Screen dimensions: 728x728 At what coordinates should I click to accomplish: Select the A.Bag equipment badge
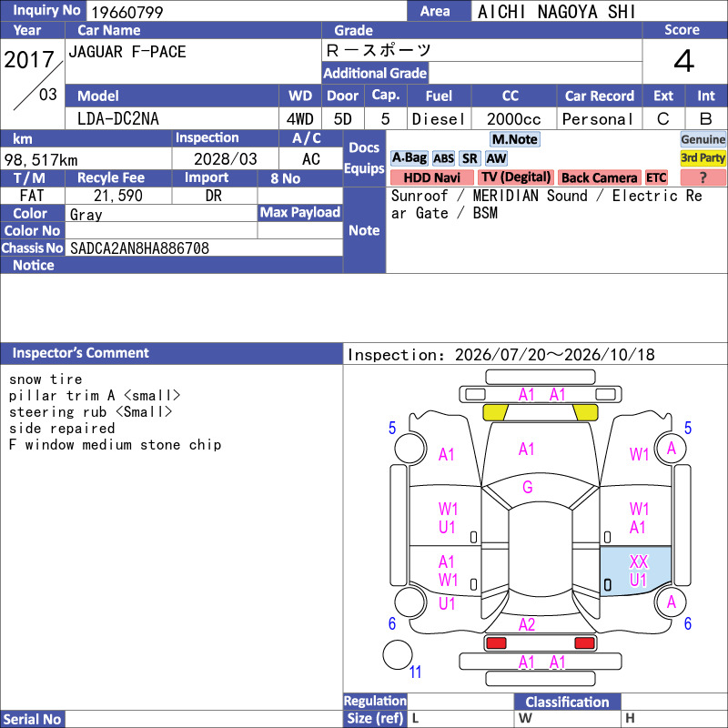tap(409, 158)
